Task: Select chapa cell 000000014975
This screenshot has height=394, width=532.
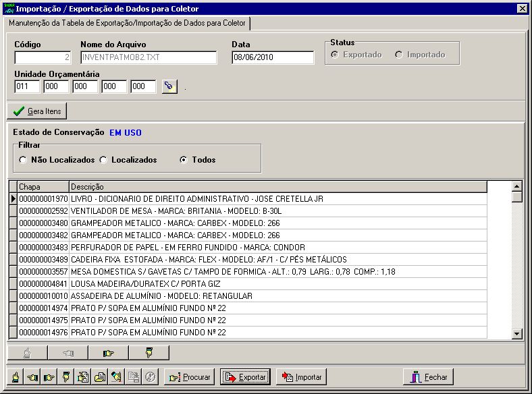Action: [43, 320]
